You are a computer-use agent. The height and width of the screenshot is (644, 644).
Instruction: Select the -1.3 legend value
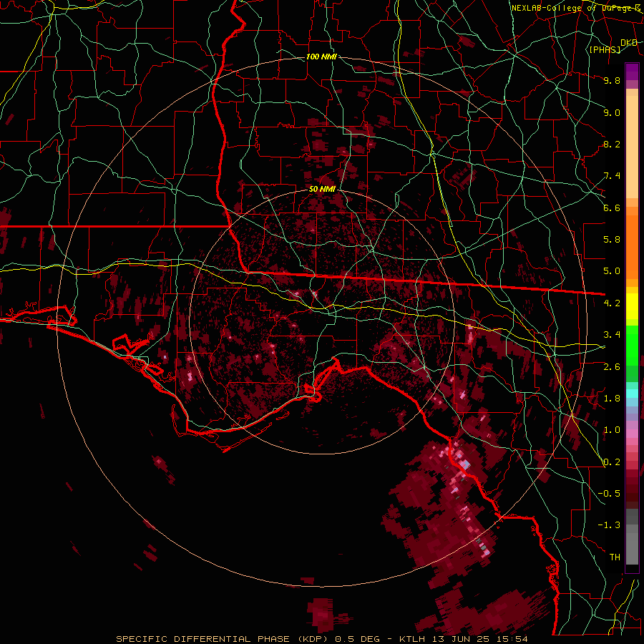coord(609,525)
